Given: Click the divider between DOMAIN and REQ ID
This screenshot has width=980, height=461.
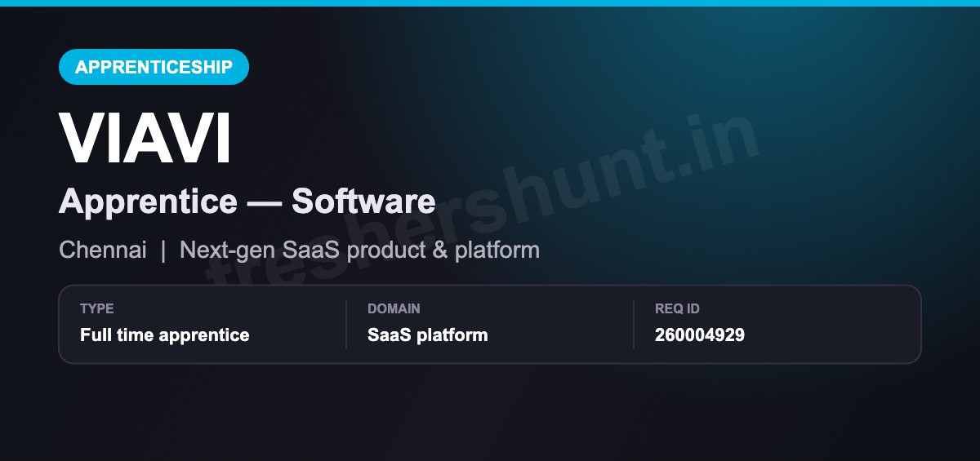Looking at the screenshot, I should click(634, 324).
